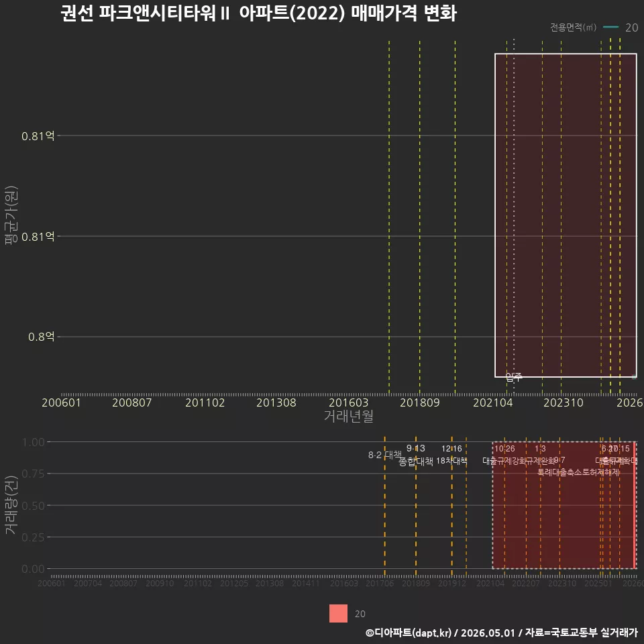
Task: Click the white-outlined shaded region in price chart
Action: 566,215
